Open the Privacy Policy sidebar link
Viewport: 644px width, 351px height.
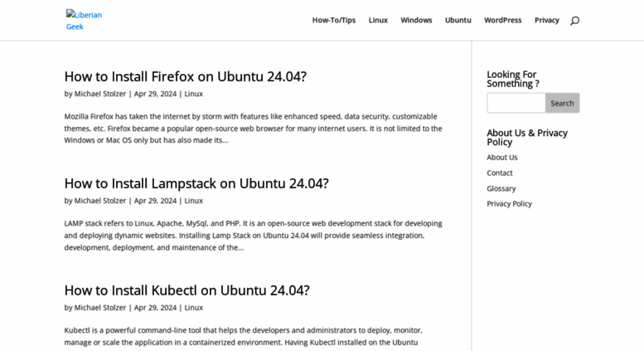(x=509, y=204)
